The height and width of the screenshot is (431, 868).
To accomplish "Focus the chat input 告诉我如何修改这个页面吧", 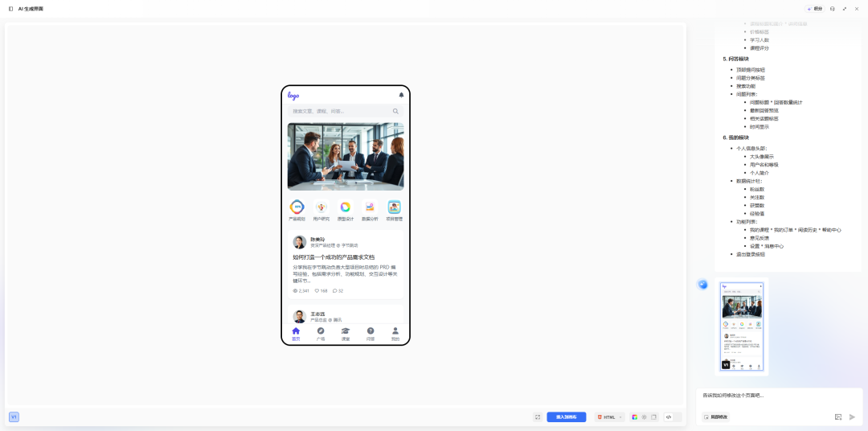I will tap(779, 396).
